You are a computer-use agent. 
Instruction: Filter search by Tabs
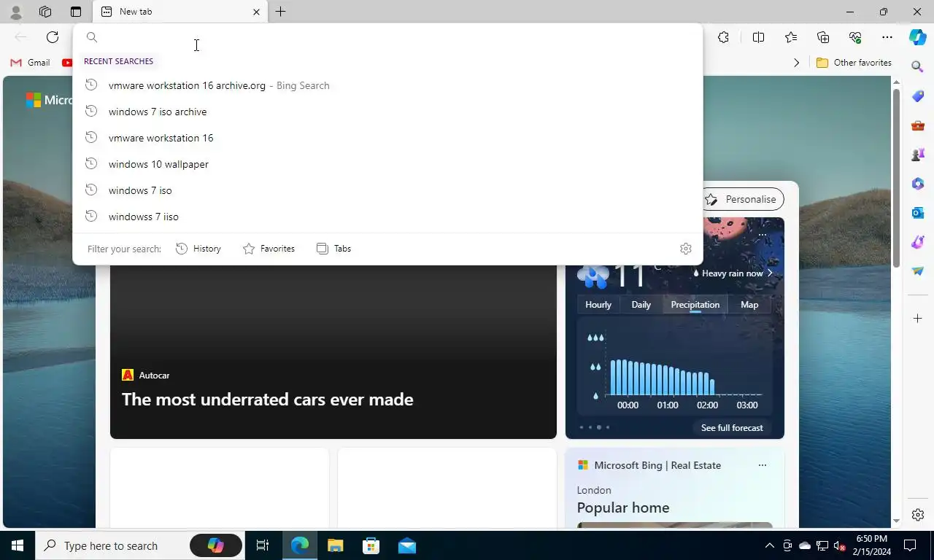click(333, 249)
